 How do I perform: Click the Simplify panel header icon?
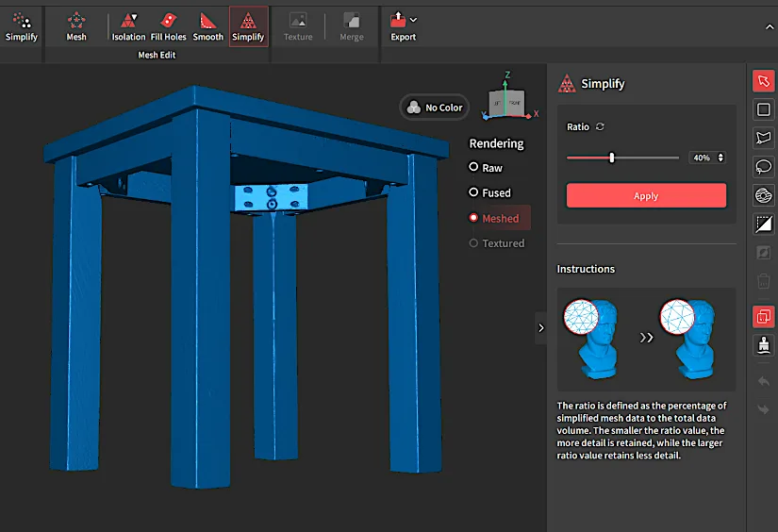point(567,83)
